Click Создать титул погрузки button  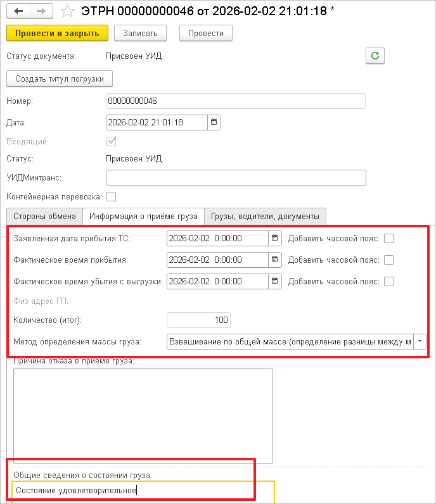60,79
